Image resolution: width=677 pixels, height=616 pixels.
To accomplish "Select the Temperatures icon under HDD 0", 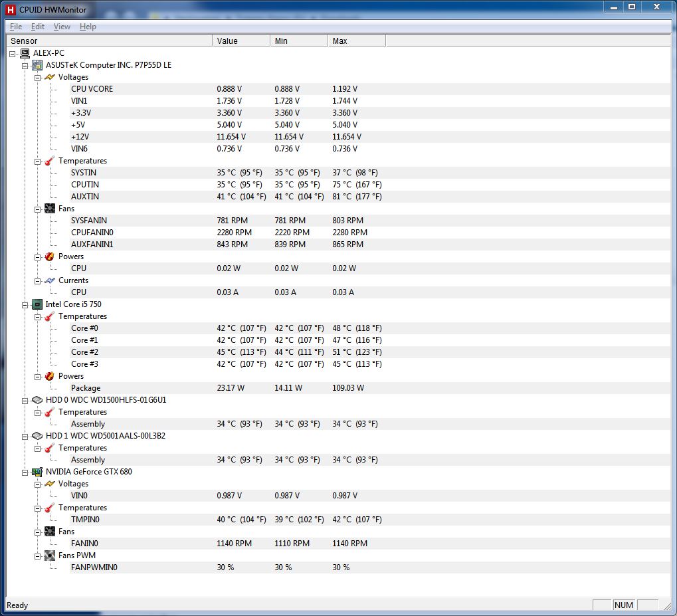I will tap(50, 412).
